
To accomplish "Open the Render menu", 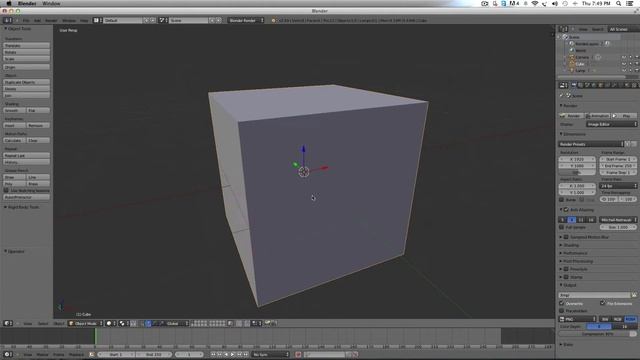I will click(x=51, y=20).
